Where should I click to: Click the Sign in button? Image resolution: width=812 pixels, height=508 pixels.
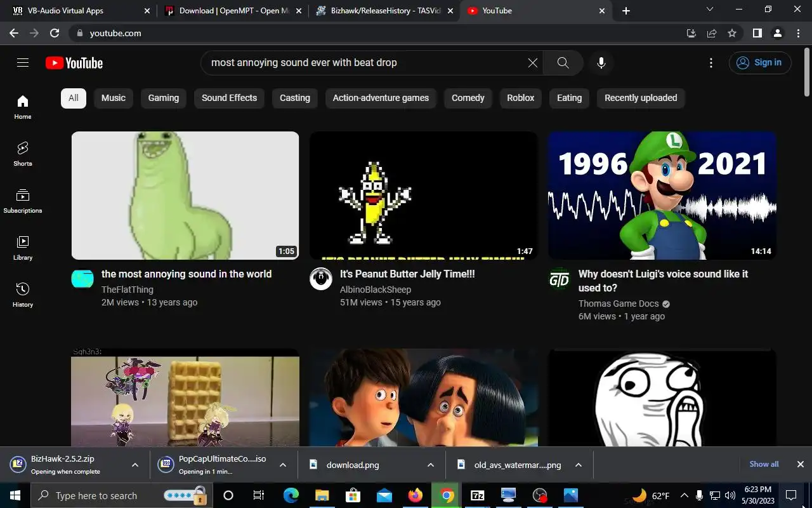(x=761, y=62)
